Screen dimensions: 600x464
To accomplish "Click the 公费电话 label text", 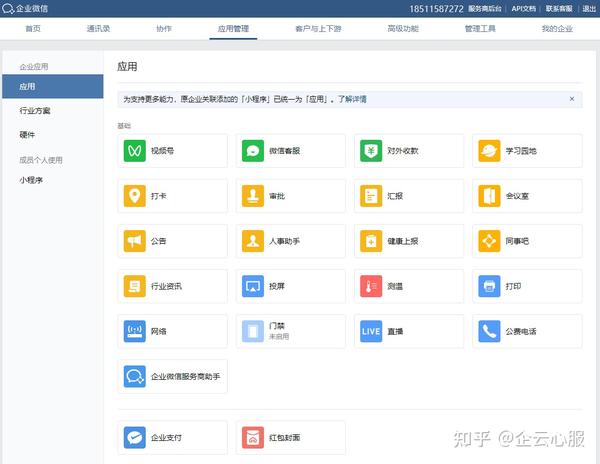I will [521, 331].
